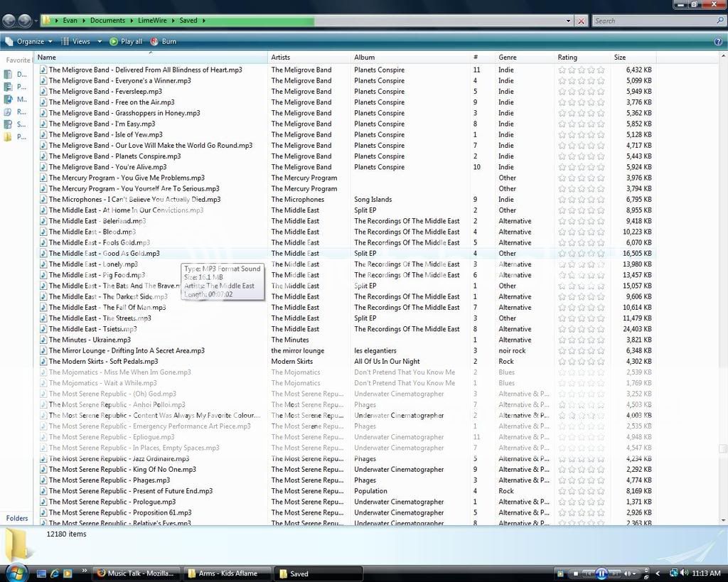
Task: Select the mp3 icon of Soft Pedals.mp3
Action: pyautogui.click(x=43, y=361)
